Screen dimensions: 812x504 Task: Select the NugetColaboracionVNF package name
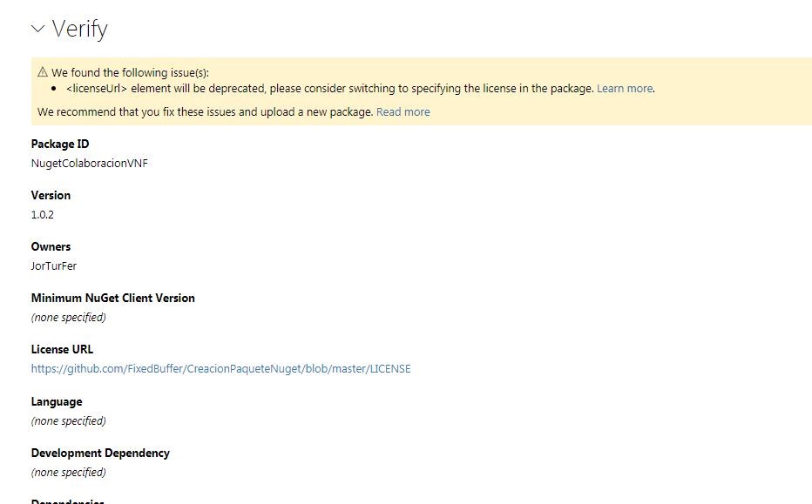pos(89,164)
